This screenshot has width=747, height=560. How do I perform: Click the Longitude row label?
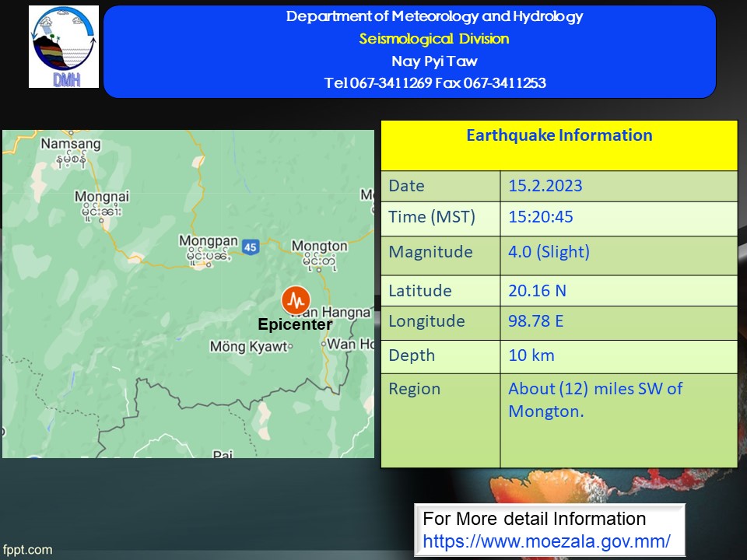click(x=427, y=321)
